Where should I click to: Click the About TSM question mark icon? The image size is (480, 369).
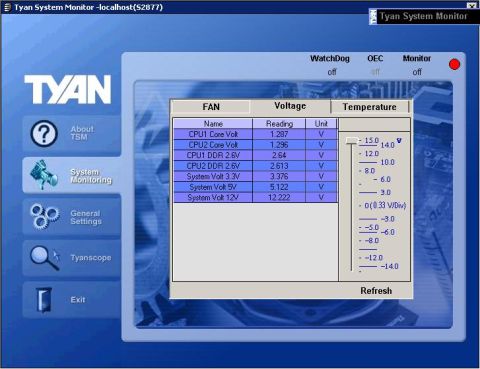click(44, 133)
